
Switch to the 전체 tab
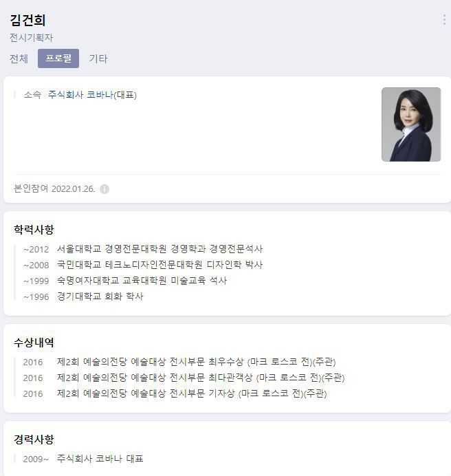(x=19, y=58)
